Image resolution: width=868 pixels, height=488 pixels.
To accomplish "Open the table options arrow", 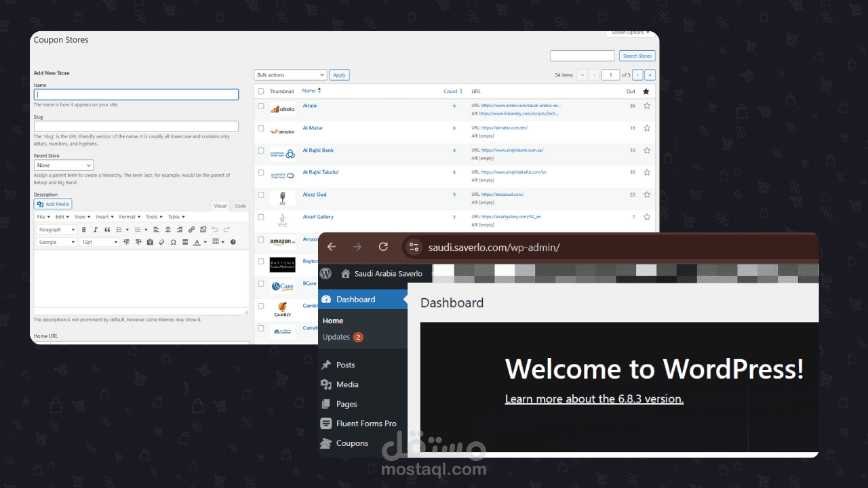I will [223, 242].
